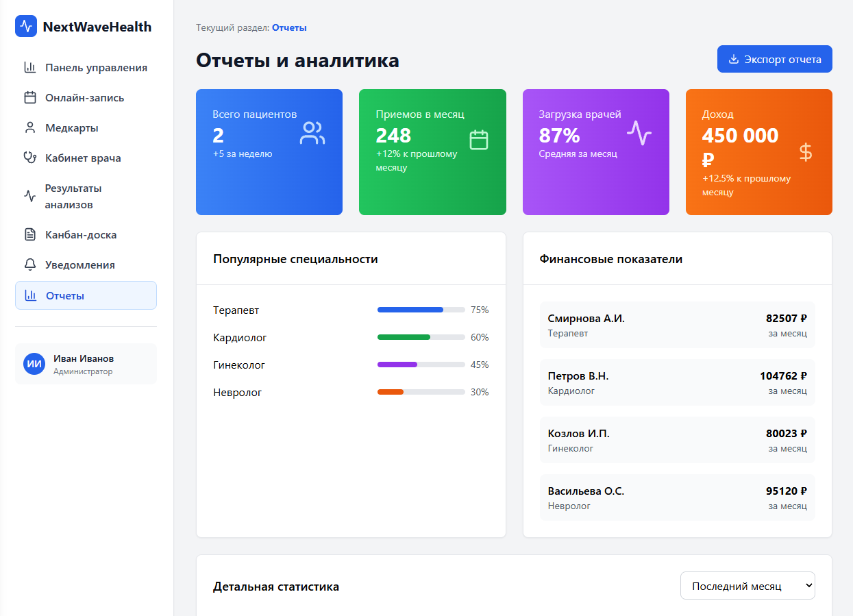Switch to the Отчеты section
The image size is (853, 616).
pyautogui.click(x=86, y=295)
